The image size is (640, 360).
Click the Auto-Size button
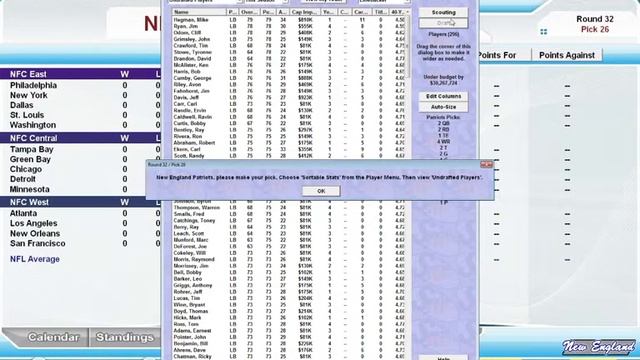point(443,107)
